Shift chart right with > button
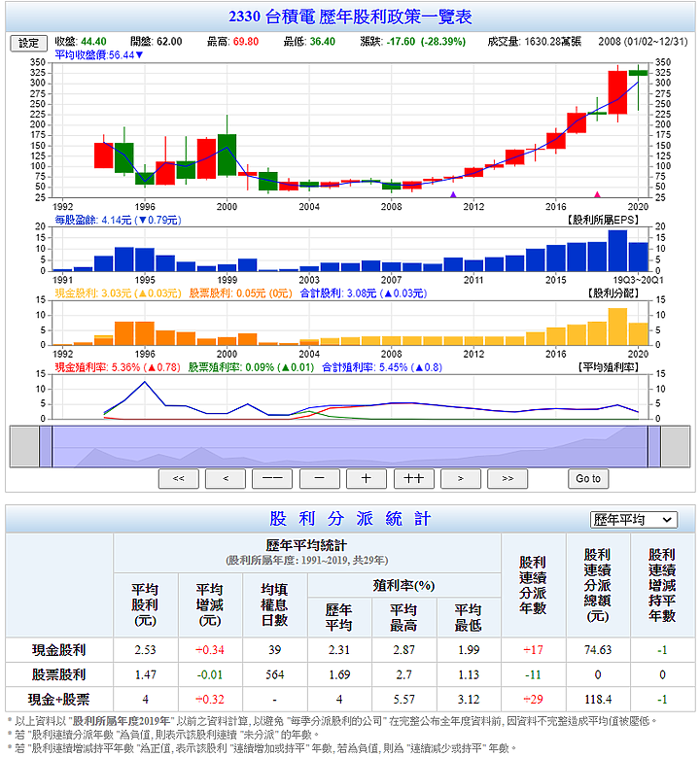Viewport: 700px width, 757px height. click(x=461, y=478)
